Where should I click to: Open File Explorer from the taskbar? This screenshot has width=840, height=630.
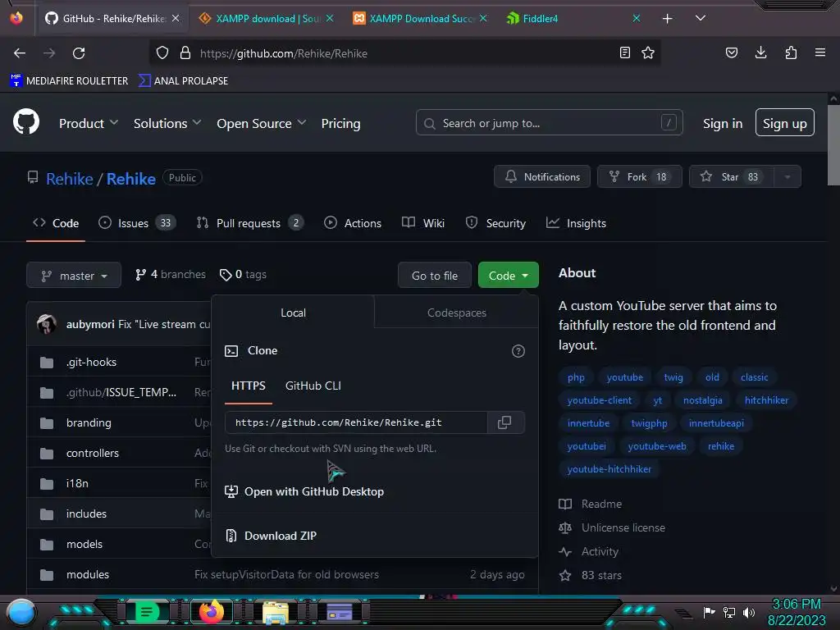(x=276, y=612)
